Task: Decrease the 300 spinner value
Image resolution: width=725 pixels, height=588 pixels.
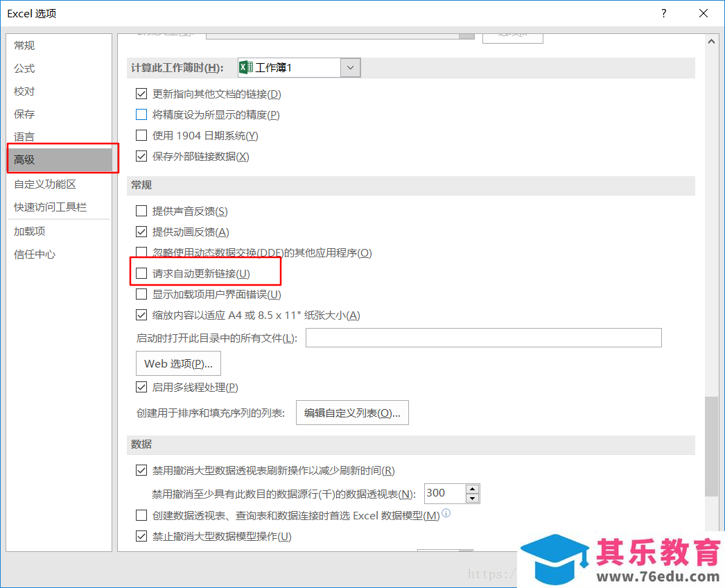Action: click(x=472, y=499)
